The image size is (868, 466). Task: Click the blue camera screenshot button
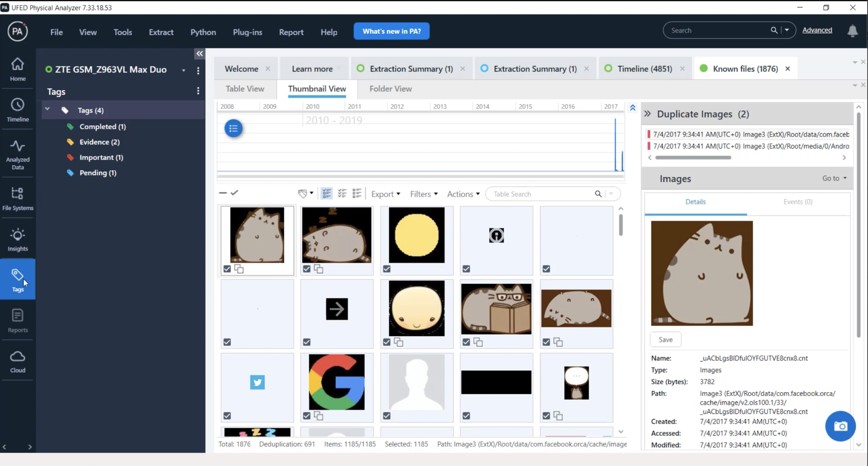click(x=840, y=426)
